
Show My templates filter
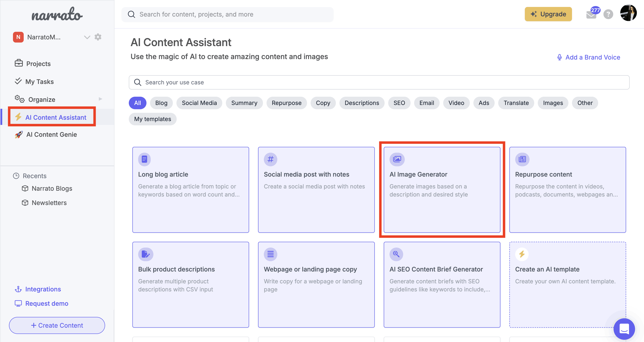tap(153, 119)
